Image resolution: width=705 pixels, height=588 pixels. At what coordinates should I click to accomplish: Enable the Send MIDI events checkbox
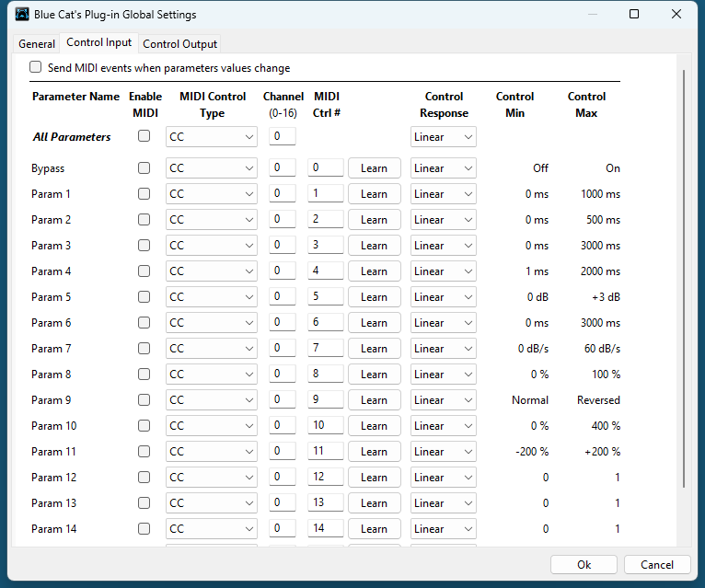click(x=36, y=67)
